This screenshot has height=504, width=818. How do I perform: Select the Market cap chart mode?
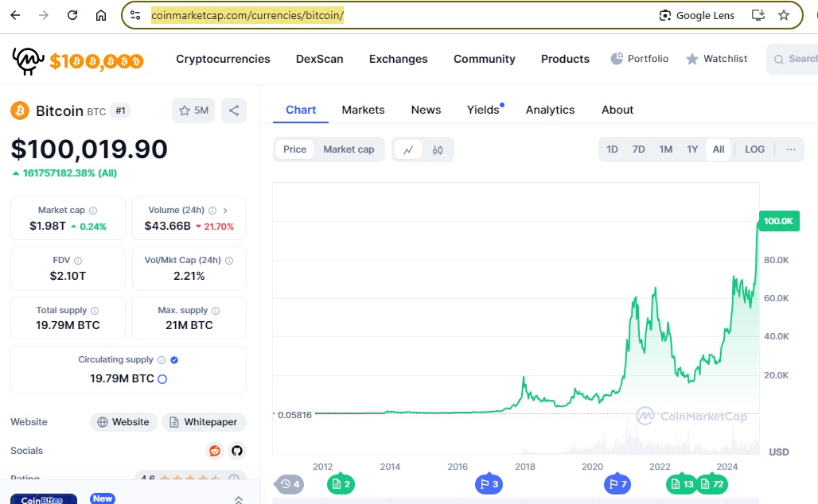[349, 149]
